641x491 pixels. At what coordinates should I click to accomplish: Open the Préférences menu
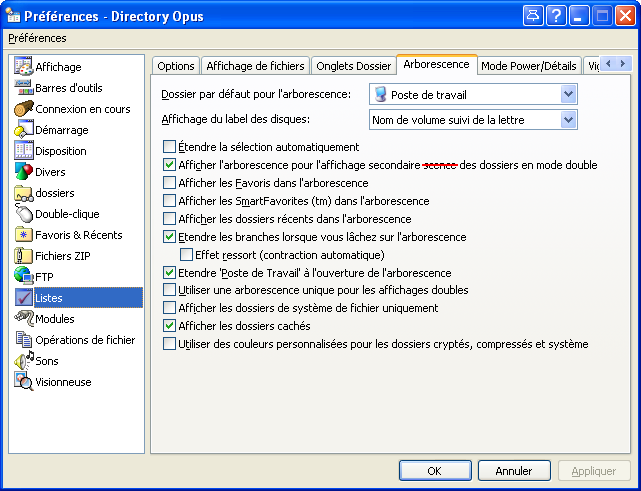37,38
